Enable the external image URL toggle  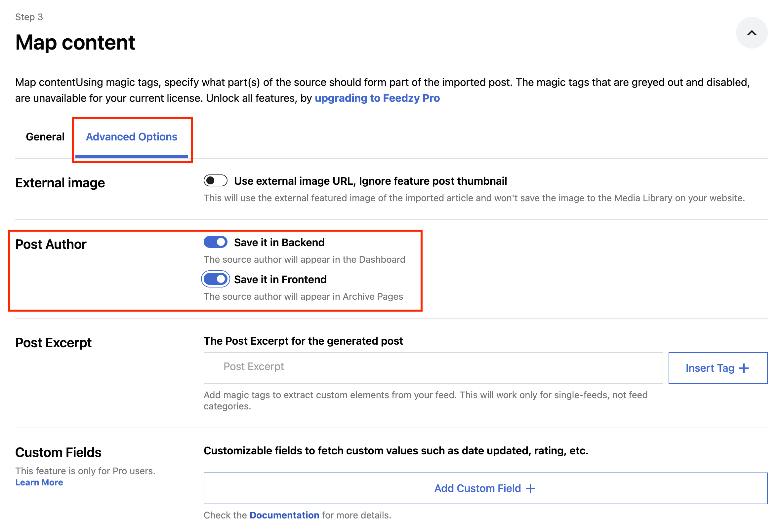point(215,181)
